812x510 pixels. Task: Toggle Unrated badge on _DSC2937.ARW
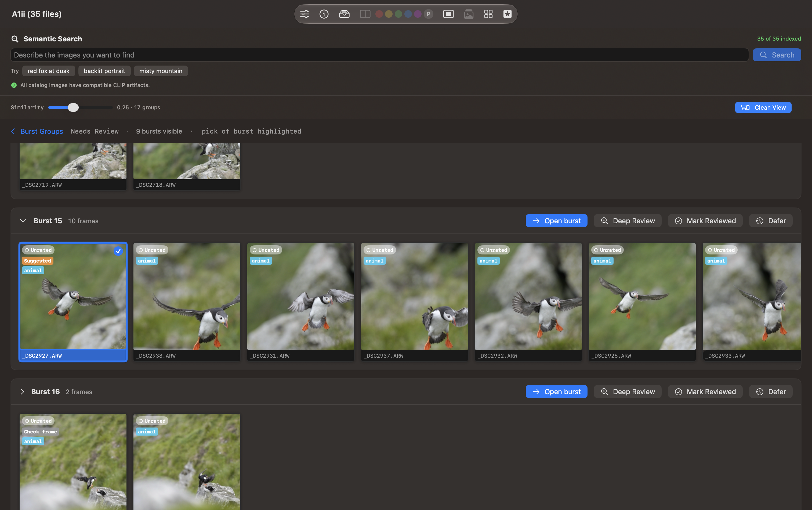coord(379,250)
